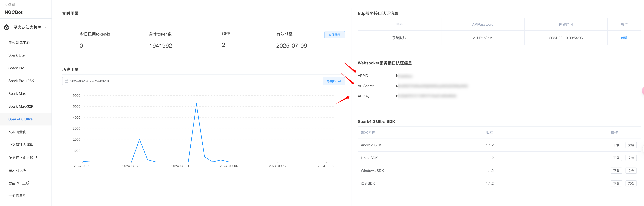Click the Spark flame logo icon
The image size is (644, 206).
pyautogui.click(x=7, y=27)
